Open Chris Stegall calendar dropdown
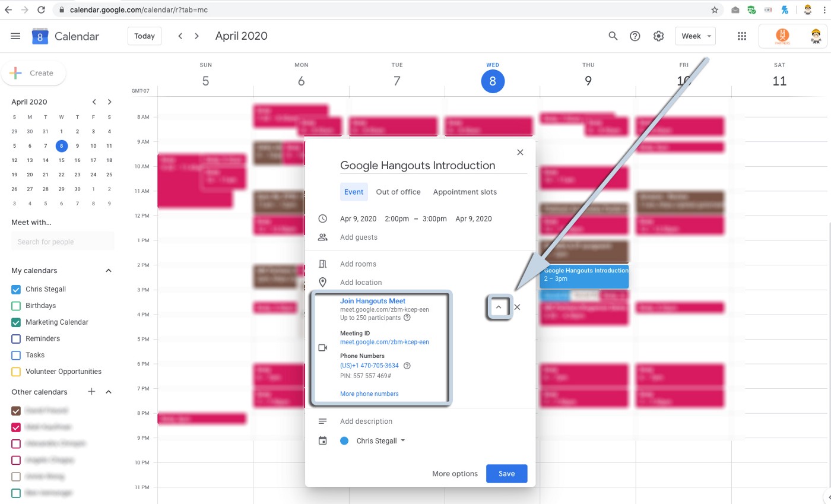This screenshot has width=831, height=504. click(380, 441)
